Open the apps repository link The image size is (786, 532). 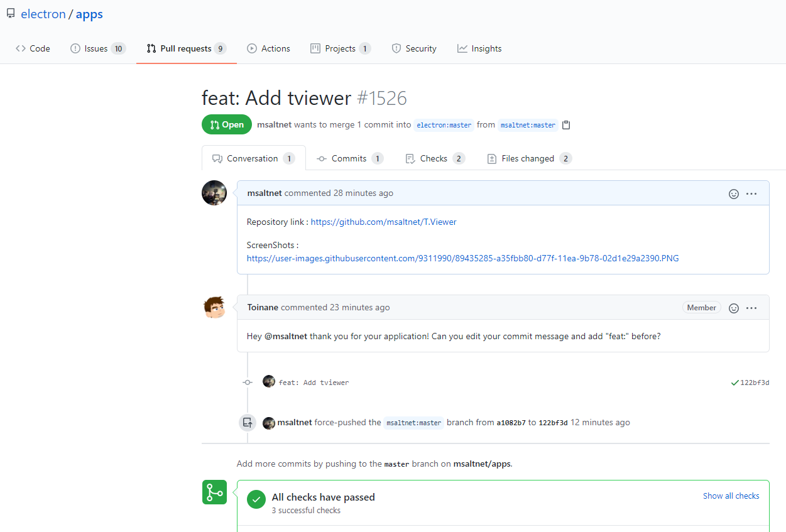point(89,14)
